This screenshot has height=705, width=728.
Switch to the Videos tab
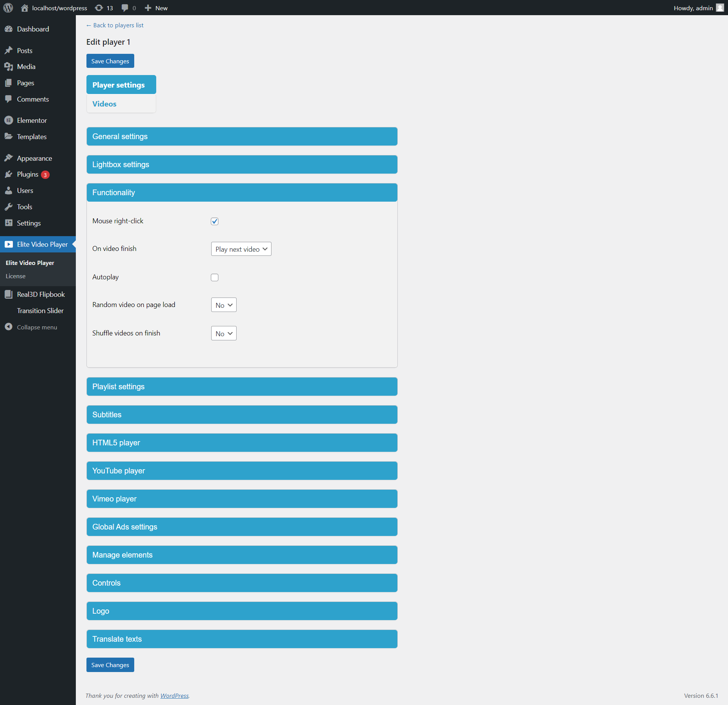105,104
